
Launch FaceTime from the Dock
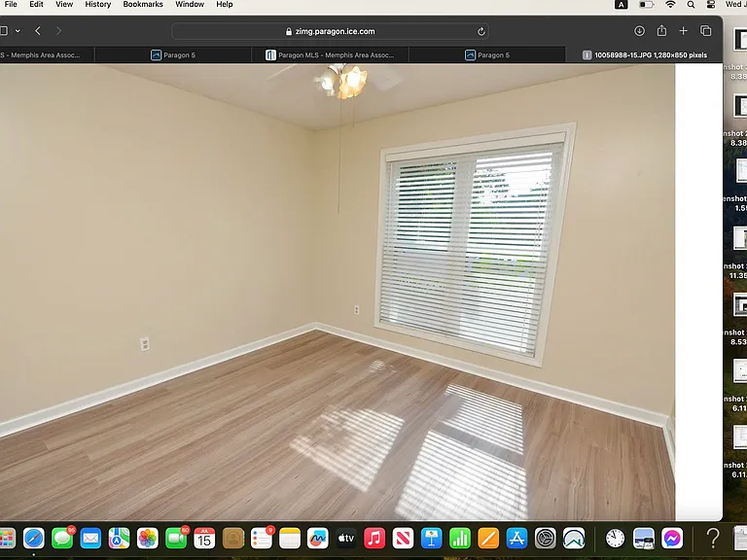coord(176,539)
